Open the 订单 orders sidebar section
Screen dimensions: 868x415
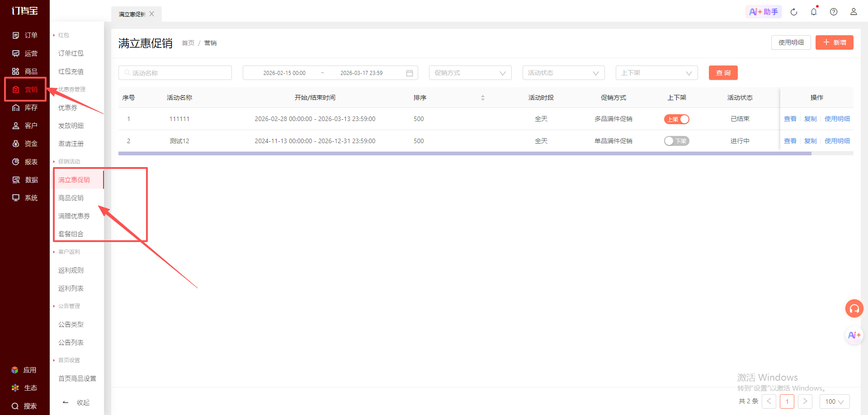point(25,35)
